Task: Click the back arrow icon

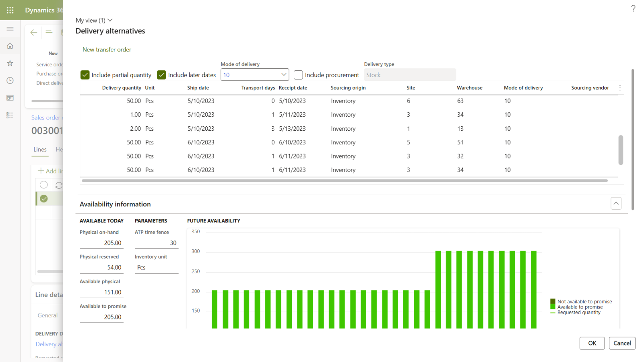Action: coord(34,33)
